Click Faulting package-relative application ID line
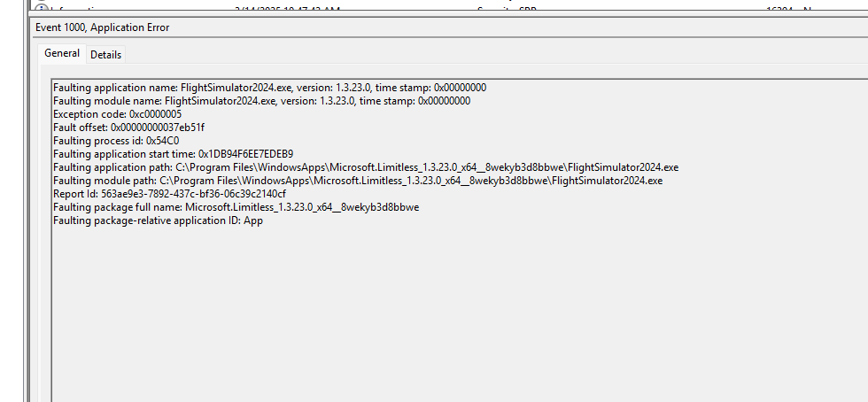868x402 pixels. (x=158, y=220)
